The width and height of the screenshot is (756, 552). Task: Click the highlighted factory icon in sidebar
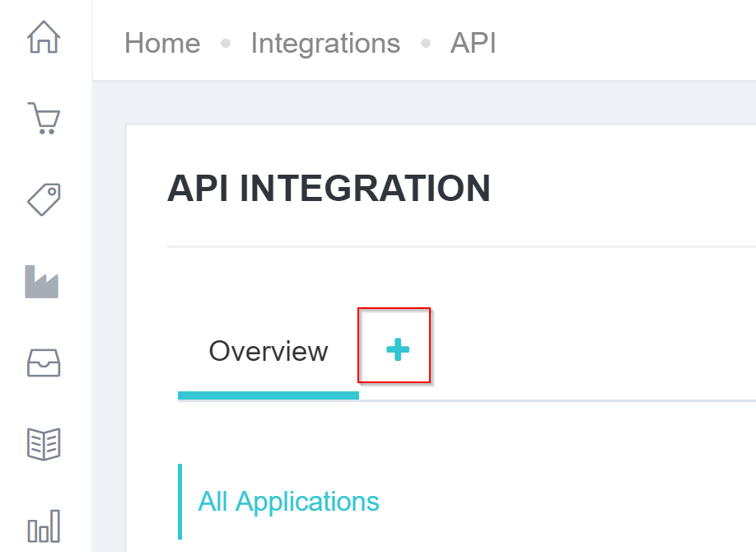pos(44,281)
